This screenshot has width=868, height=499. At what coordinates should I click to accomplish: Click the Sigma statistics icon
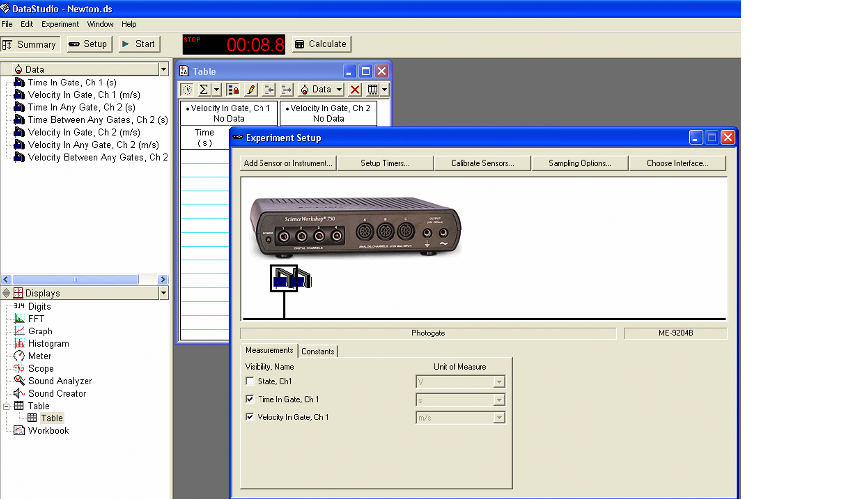204,90
